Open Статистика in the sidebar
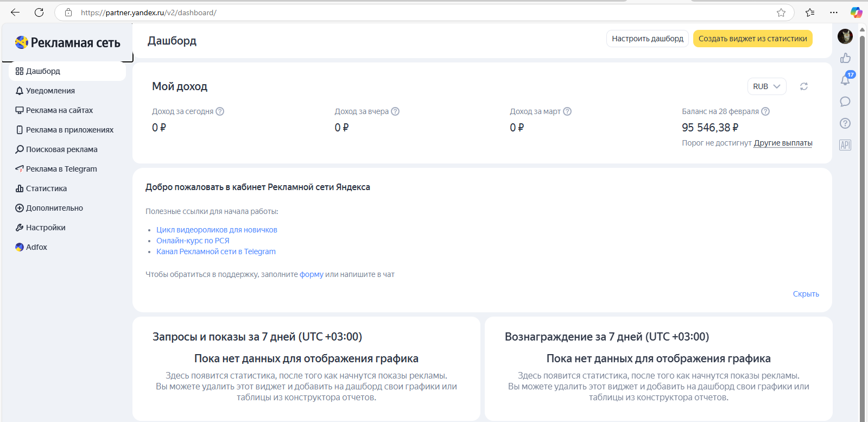The image size is (868, 422). 67,188
